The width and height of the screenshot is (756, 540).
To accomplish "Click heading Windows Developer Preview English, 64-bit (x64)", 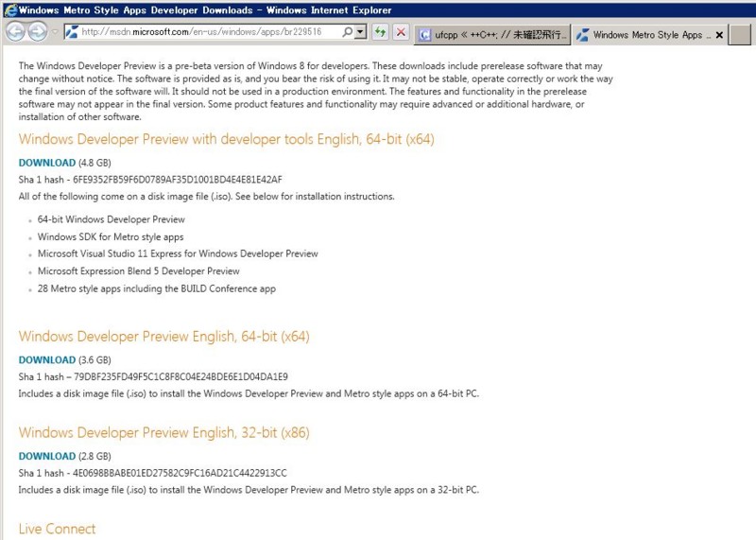I will (163, 337).
